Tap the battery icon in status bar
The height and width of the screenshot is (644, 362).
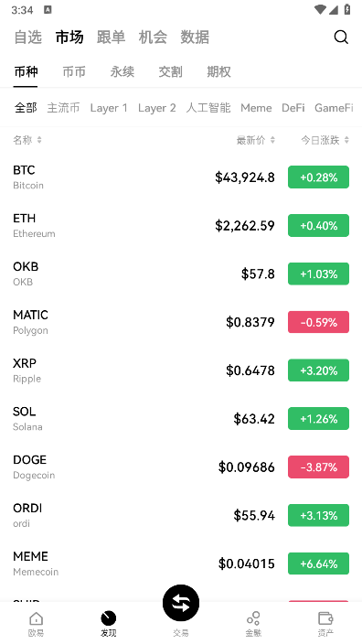347,9
